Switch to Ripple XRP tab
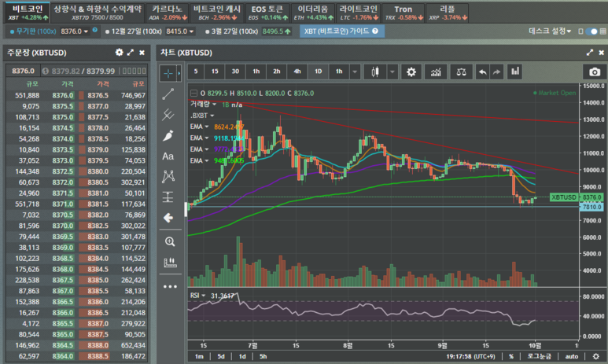This screenshot has height=364, width=608. point(448,13)
